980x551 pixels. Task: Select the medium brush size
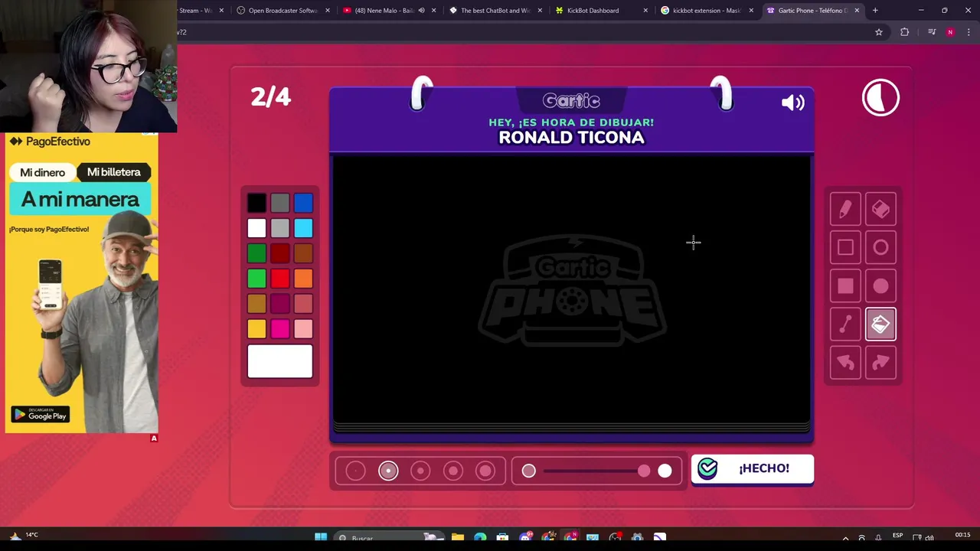[420, 471]
